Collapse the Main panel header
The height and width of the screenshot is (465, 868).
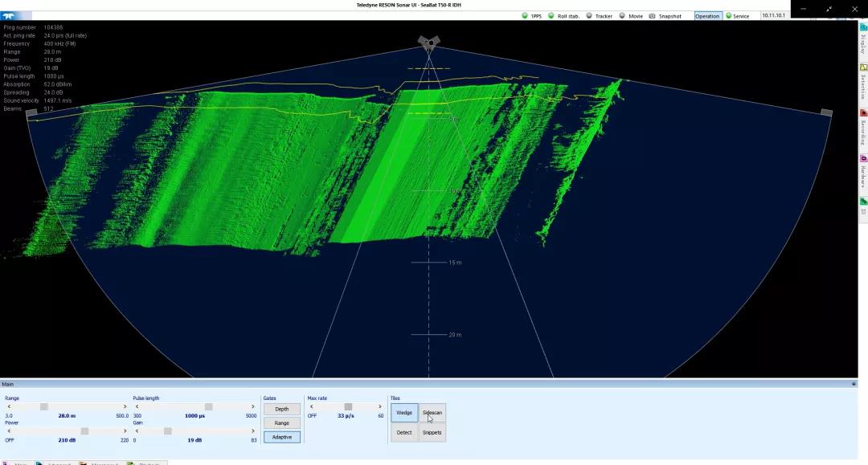click(854, 384)
